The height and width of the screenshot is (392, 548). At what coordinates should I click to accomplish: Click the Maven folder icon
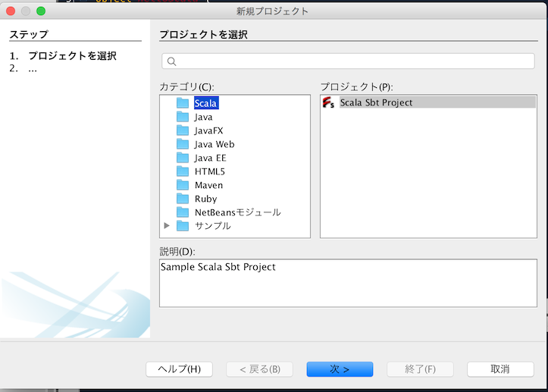(182, 185)
